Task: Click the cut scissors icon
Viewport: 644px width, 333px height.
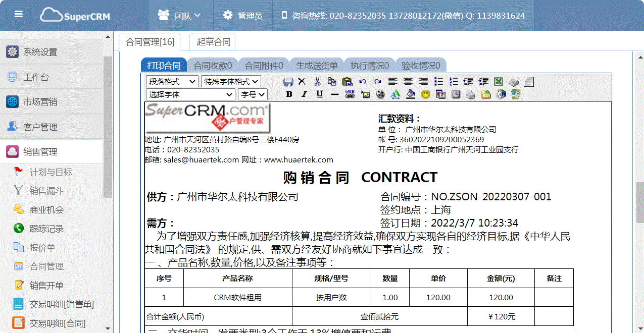Action: point(317,81)
